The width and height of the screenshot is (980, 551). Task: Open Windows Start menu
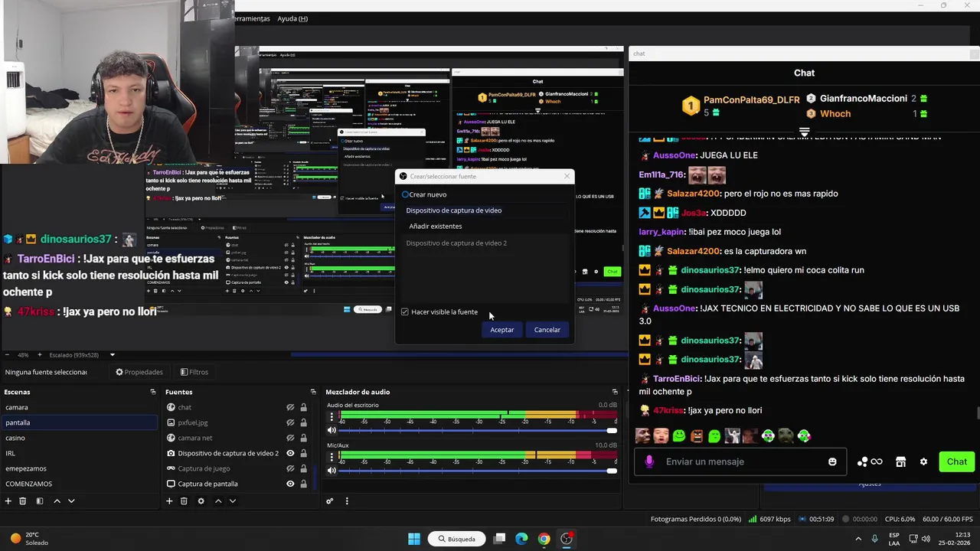(x=413, y=539)
